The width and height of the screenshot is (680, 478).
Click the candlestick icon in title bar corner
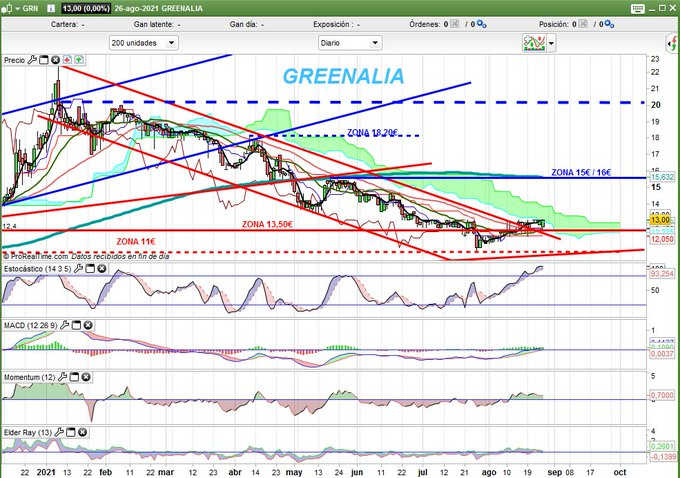pos(7,8)
